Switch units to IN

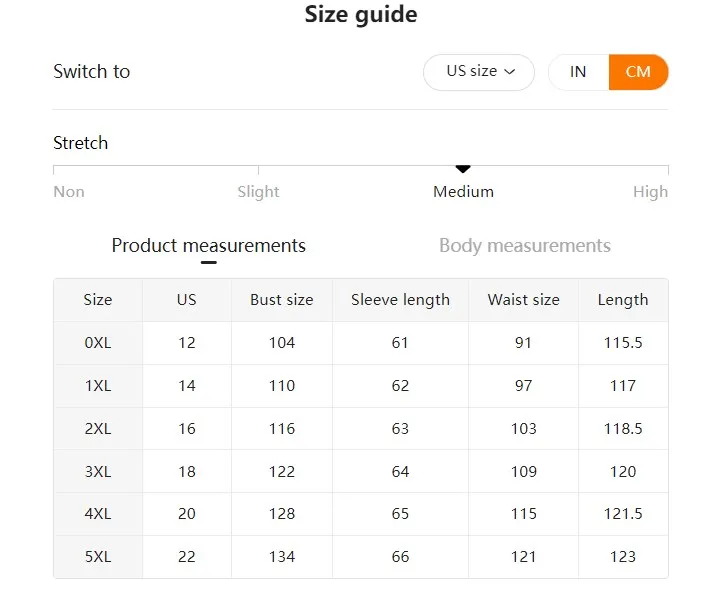click(x=578, y=72)
